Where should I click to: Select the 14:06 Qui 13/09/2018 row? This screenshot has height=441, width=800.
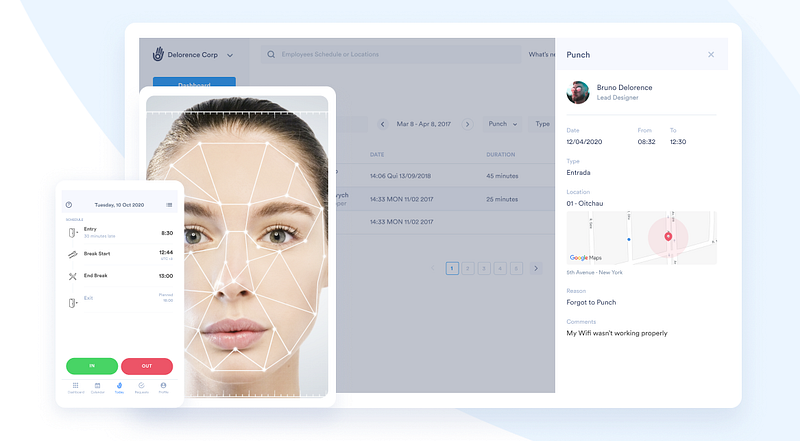[445, 176]
